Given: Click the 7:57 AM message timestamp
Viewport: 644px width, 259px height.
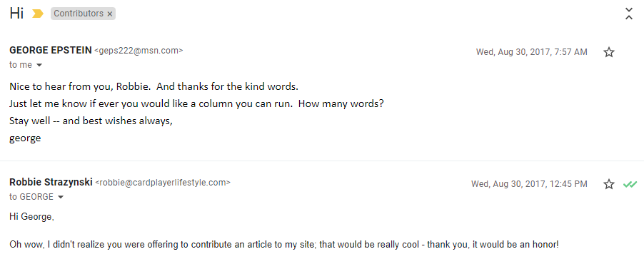Looking at the screenshot, I should click(x=531, y=52).
